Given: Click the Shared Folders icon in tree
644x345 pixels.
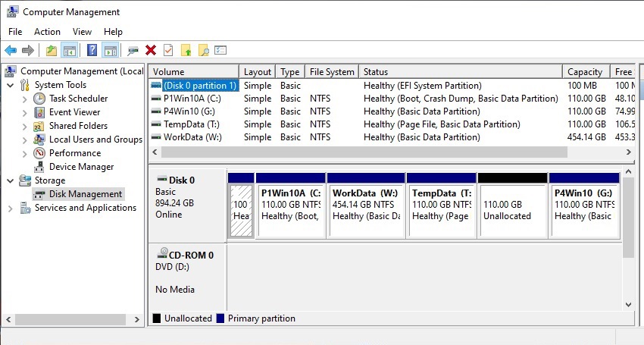Looking at the screenshot, I should 39,126.
